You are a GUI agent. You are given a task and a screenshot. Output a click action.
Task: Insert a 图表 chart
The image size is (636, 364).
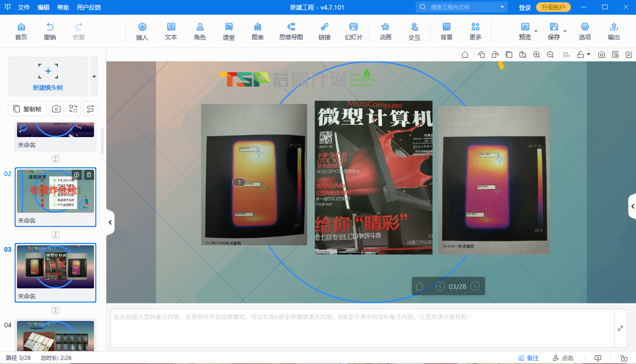click(x=258, y=32)
